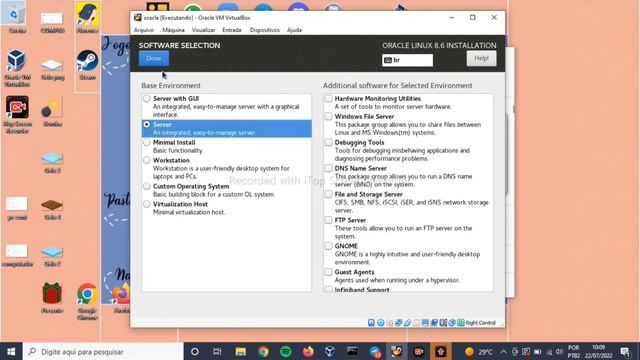
Task: Open the taskbar clock and date
Action: click(x=599, y=351)
